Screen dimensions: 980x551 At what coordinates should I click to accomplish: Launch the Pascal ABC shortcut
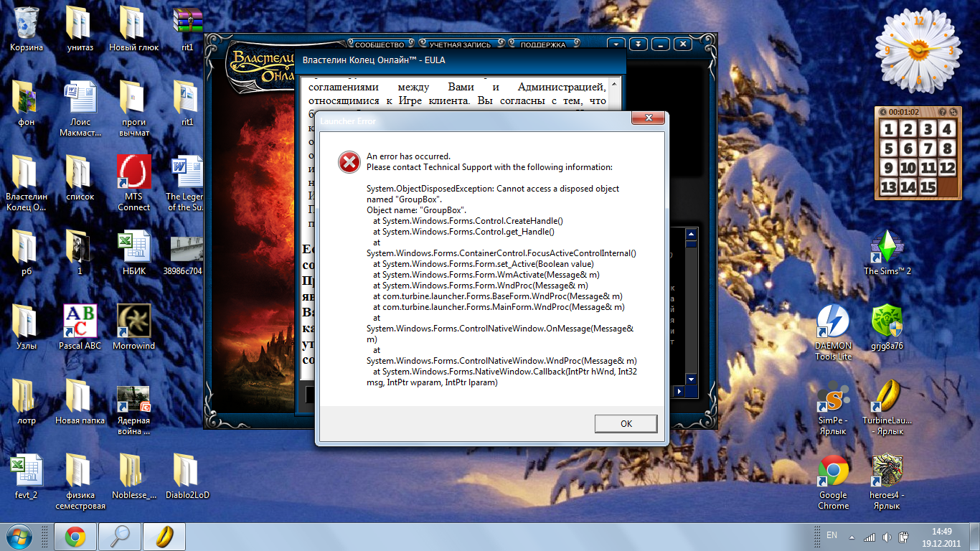(80, 326)
